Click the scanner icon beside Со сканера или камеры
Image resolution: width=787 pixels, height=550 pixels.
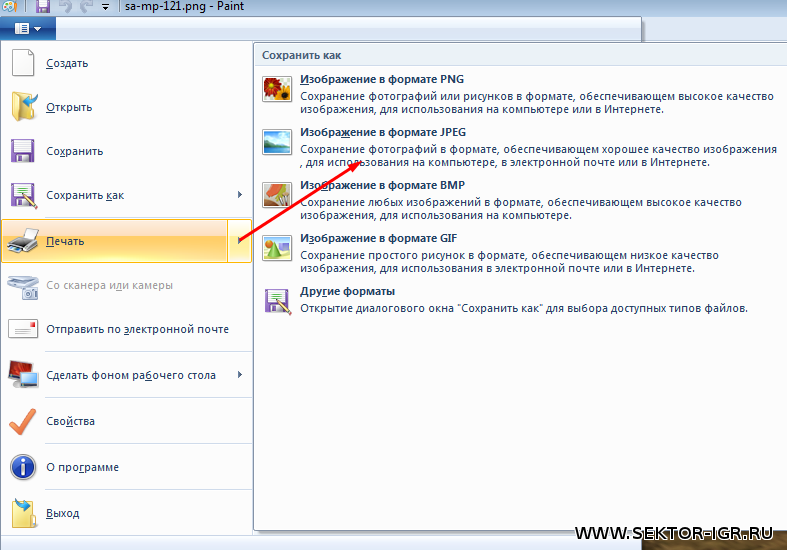click(x=23, y=286)
